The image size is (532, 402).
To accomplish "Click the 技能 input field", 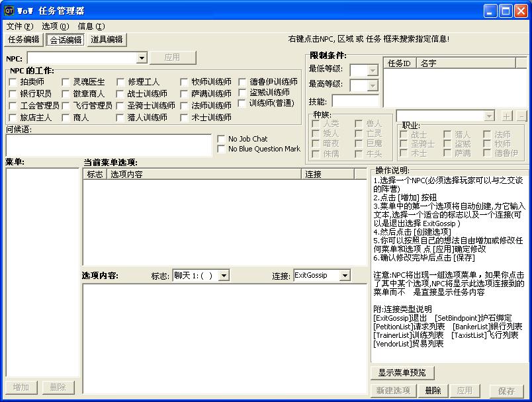I will pos(355,102).
